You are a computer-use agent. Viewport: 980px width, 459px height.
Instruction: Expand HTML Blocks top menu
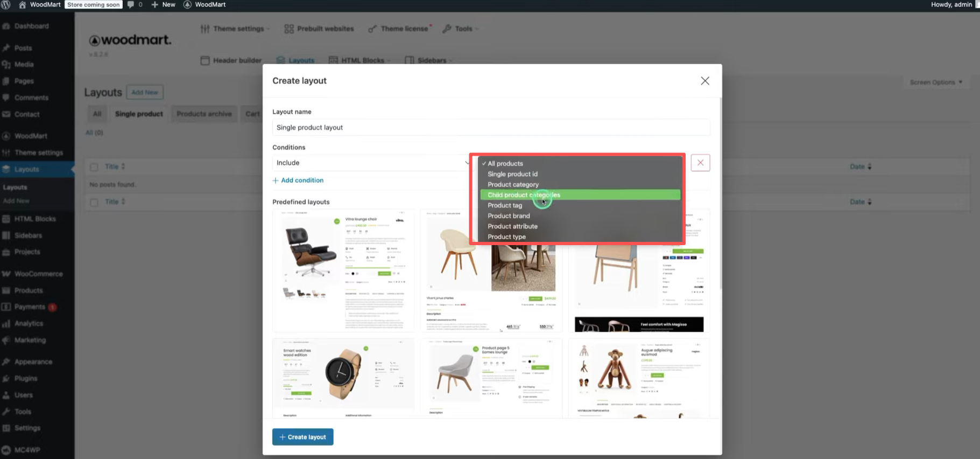point(359,60)
